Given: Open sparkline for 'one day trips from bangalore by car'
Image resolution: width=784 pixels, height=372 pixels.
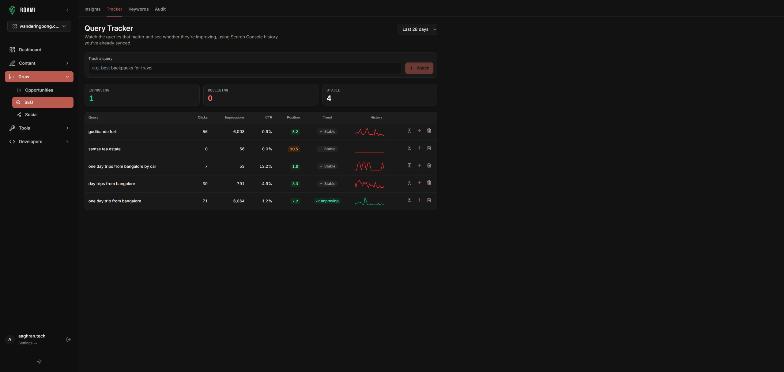Looking at the screenshot, I should [370, 166].
